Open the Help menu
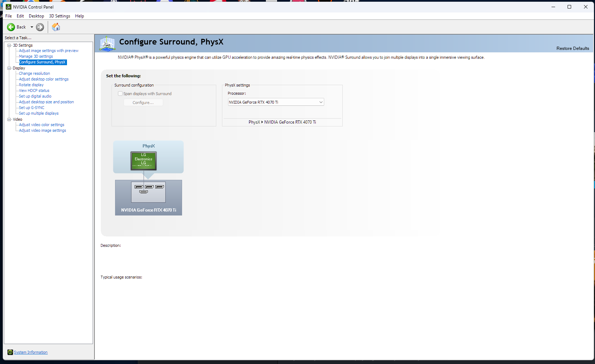Image resolution: width=595 pixels, height=364 pixels. point(79,16)
